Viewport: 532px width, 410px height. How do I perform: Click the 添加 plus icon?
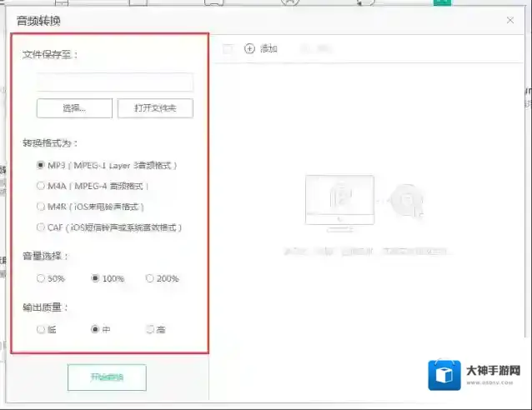(x=249, y=49)
